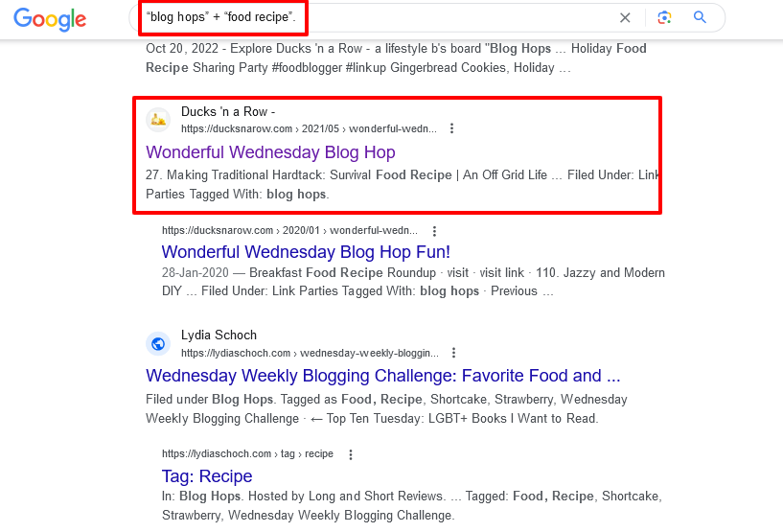Open options for Tag: Recipe result
Image resolution: width=783 pixels, height=532 pixels.
click(351, 454)
